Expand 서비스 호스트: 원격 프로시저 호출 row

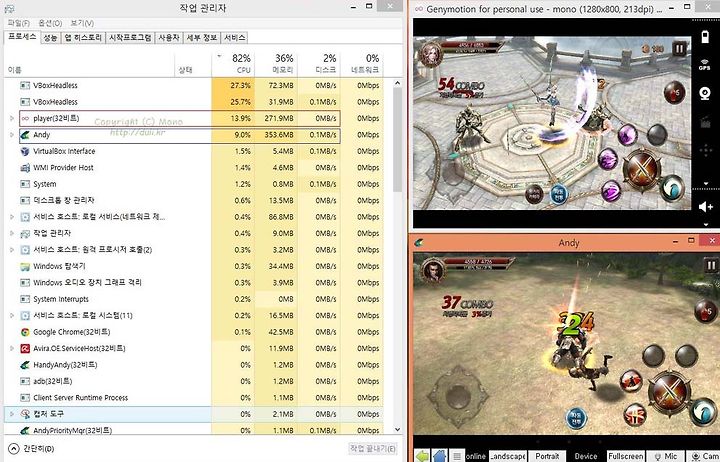pos(12,250)
